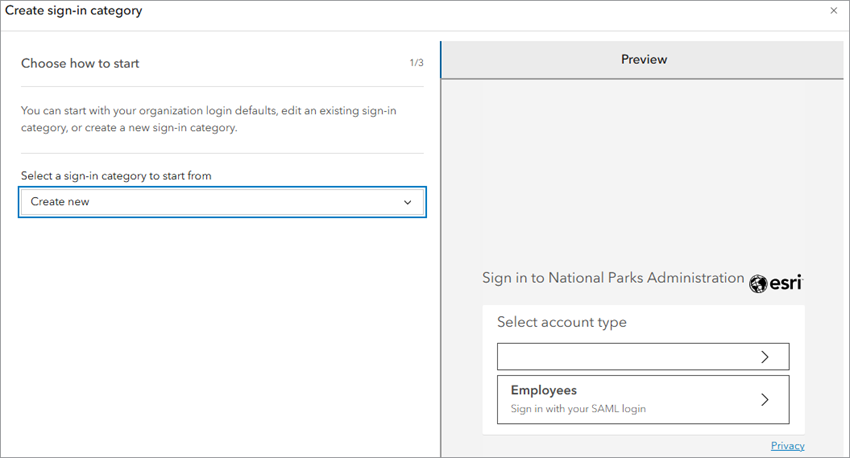Screen dimensions: 850x458
Task: Click the 'Select account type' heading
Action: (x=561, y=322)
